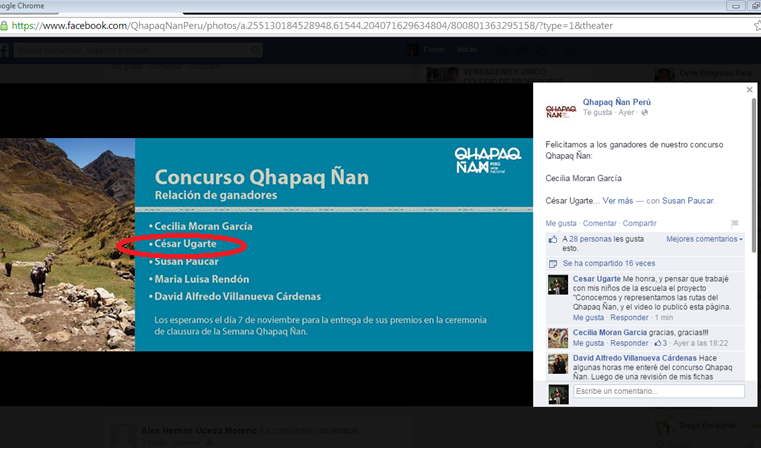Click the 1 min comment timestamp
Screen dimensions: 761x450
tap(664, 317)
